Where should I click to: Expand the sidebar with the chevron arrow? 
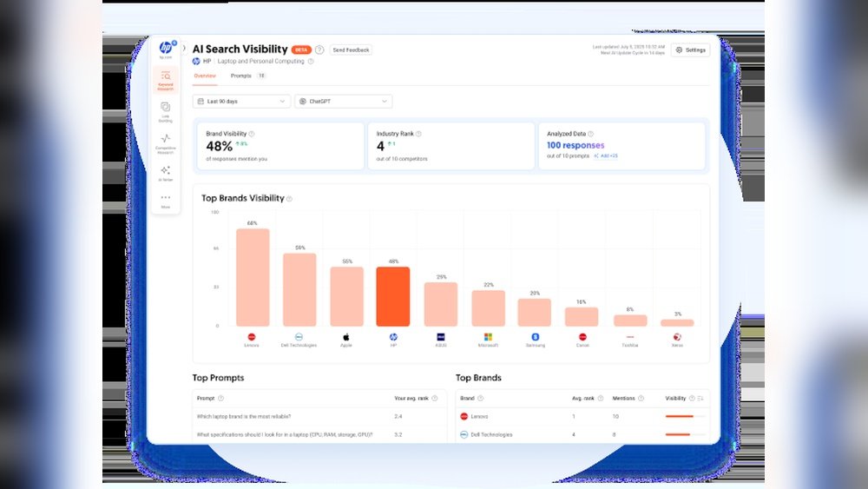(x=184, y=48)
